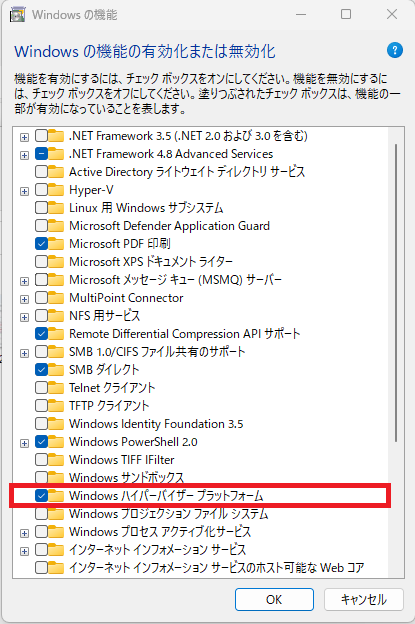Expand the .NET Framework 3.5 tree node
Image resolution: width=415 pixels, height=624 pixels.
[x=24, y=137]
